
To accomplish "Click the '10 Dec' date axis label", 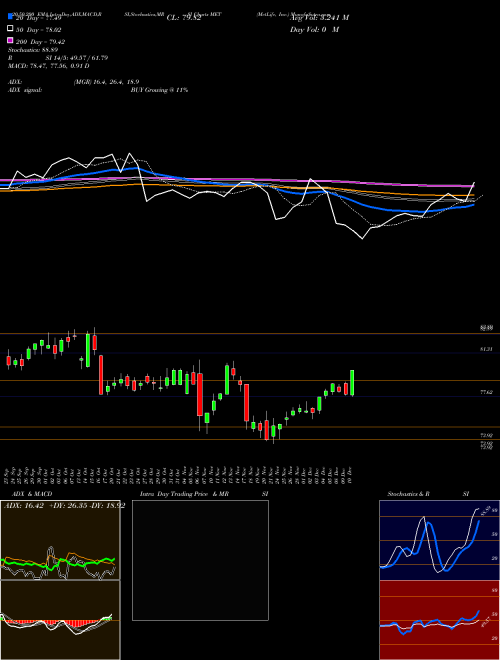I will coord(351,475).
